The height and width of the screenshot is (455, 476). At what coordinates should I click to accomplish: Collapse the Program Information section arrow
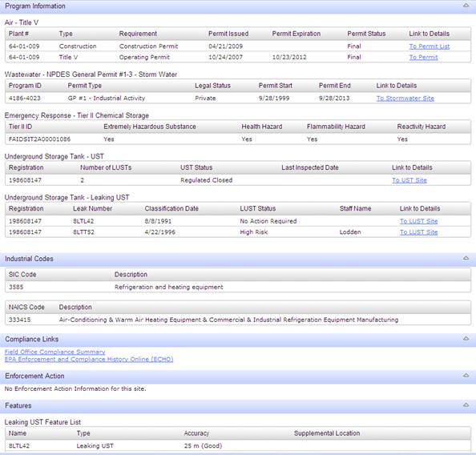click(x=466, y=5)
